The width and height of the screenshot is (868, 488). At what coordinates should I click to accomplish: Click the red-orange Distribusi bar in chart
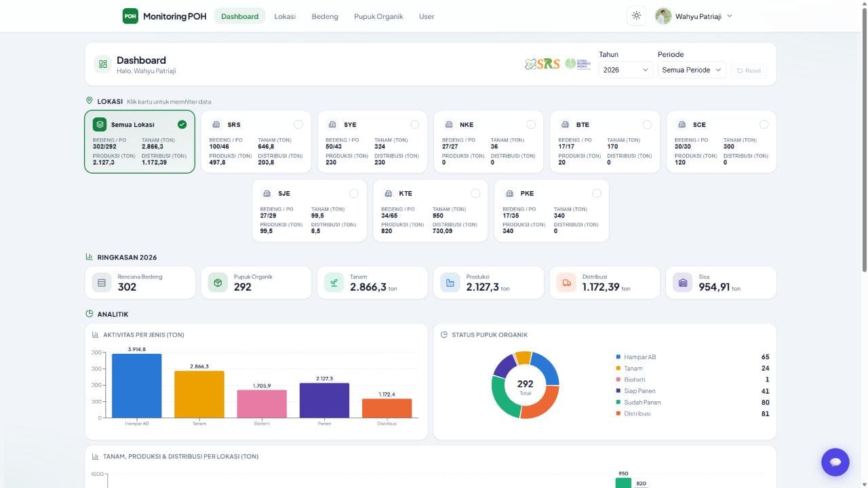coord(387,408)
